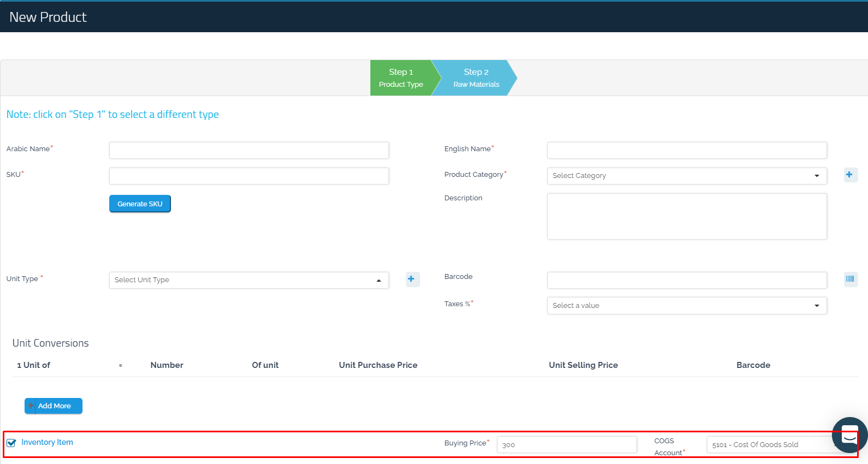This screenshot has height=464, width=868.
Task: Open the Select Category dropdown
Action: point(686,176)
